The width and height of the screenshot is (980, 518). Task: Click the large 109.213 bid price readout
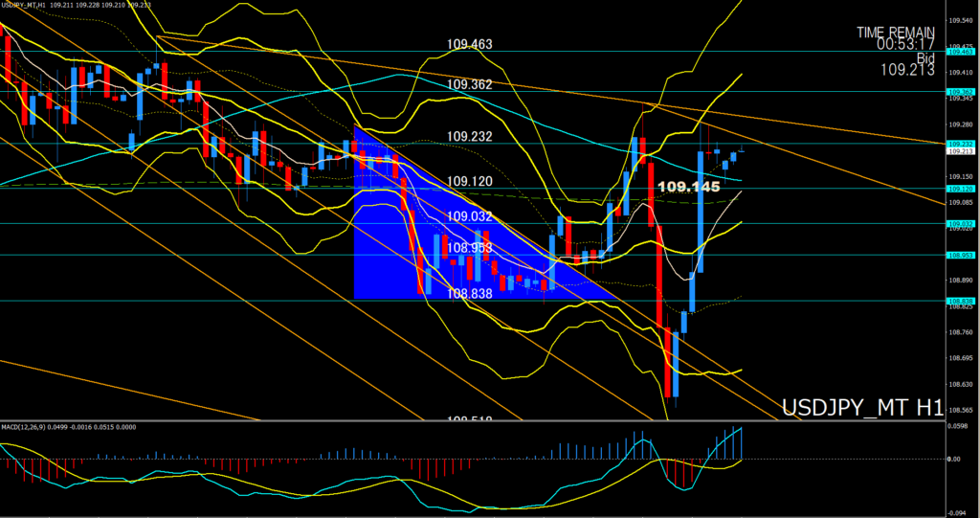(907, 70)
